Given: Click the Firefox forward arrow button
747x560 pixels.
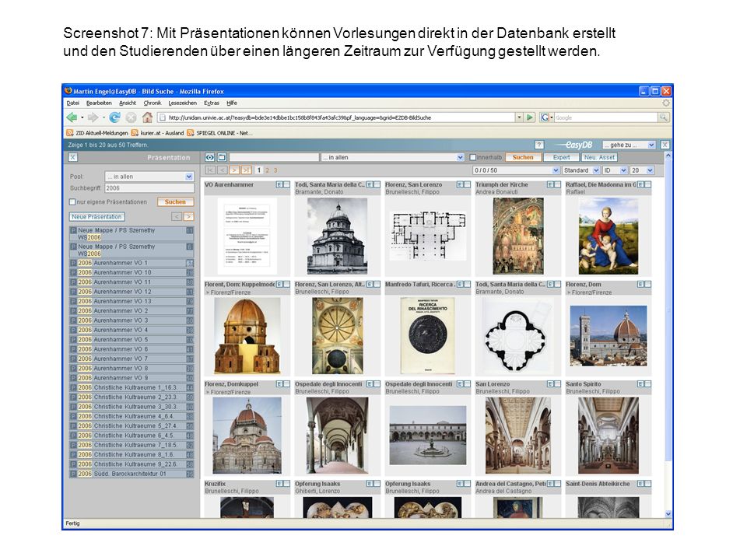Looking at the screenshot, I should tap(93, 117).
